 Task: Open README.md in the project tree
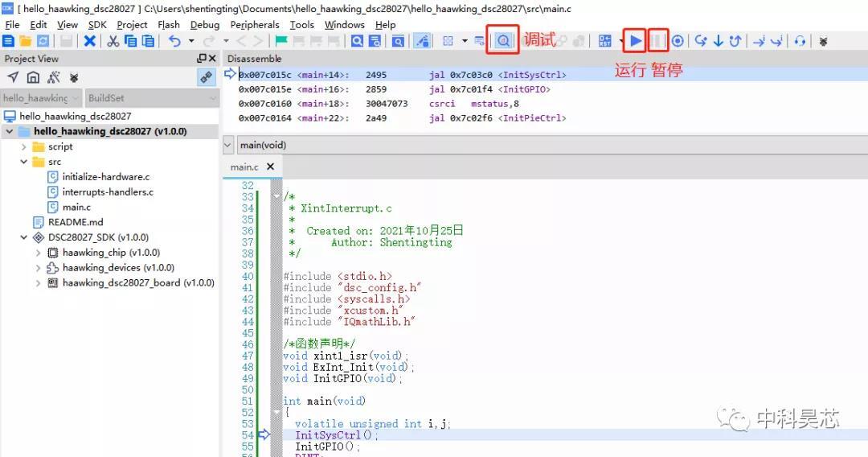[x=76, y=222]
